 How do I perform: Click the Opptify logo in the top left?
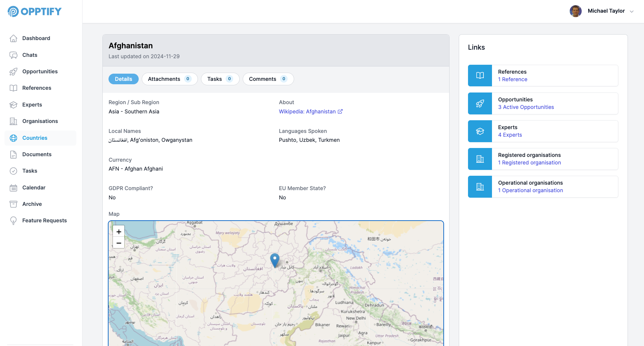point(34,11)
